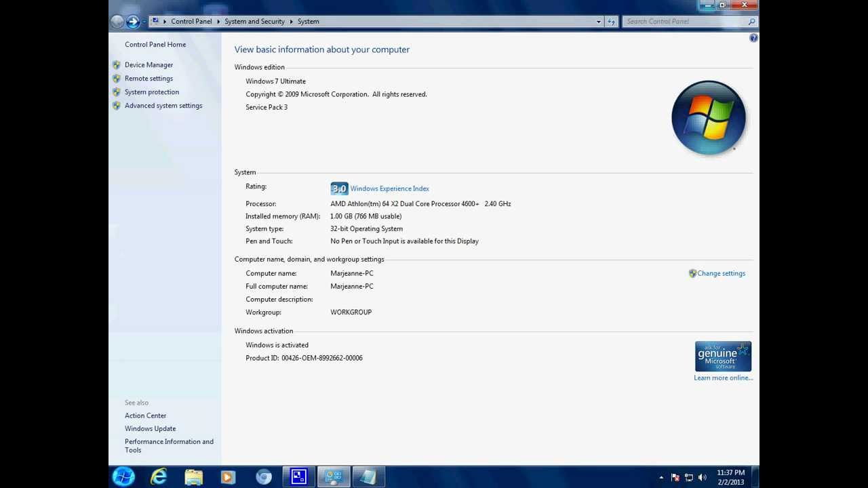Open Windows Update under See also
868x488 pixels.
tap(150, 429)
